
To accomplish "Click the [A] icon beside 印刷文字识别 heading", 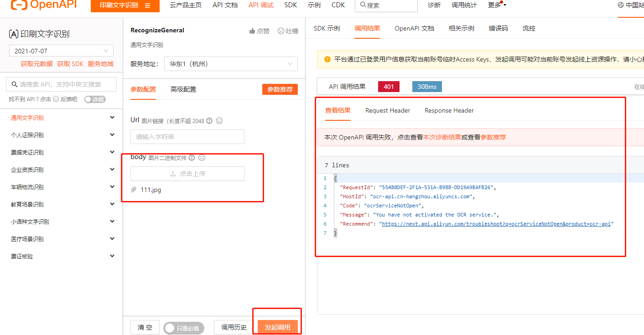I will pyautogui.click(x=14, y=34).
